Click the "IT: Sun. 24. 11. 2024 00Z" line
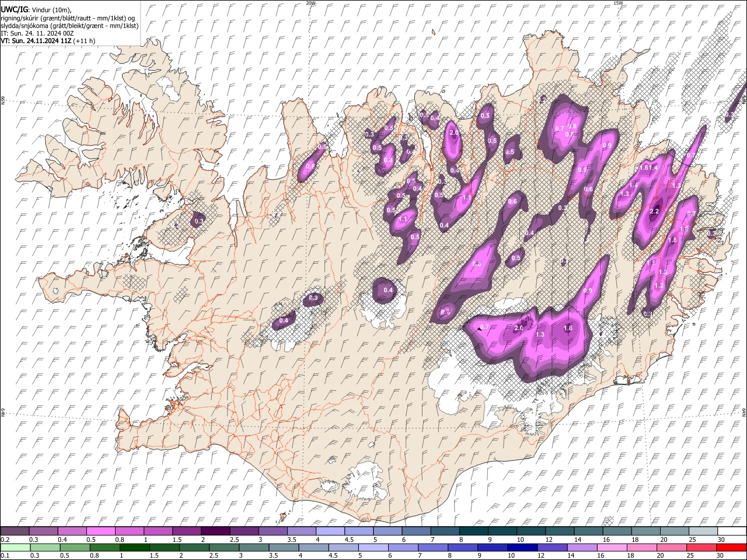747x560 pixels. click(x=37, y=33)
